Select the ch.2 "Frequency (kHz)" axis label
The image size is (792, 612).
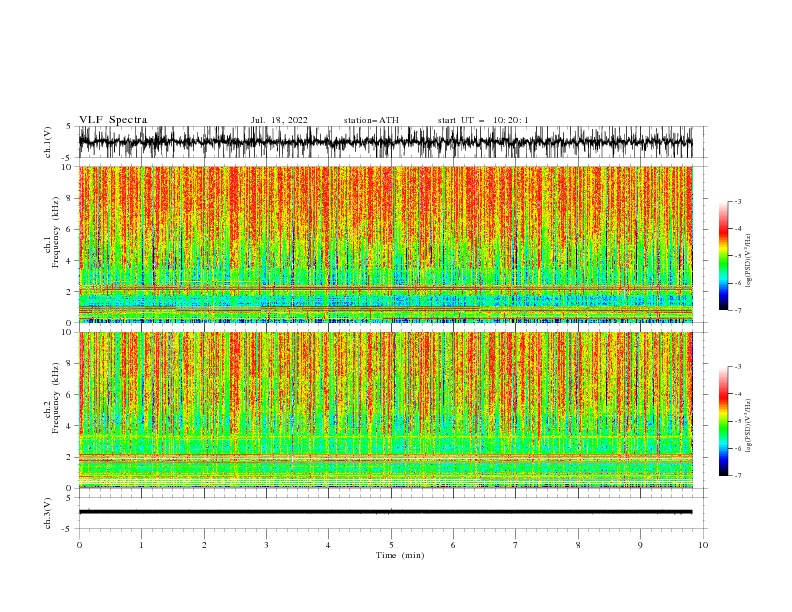tap(56, 398)
